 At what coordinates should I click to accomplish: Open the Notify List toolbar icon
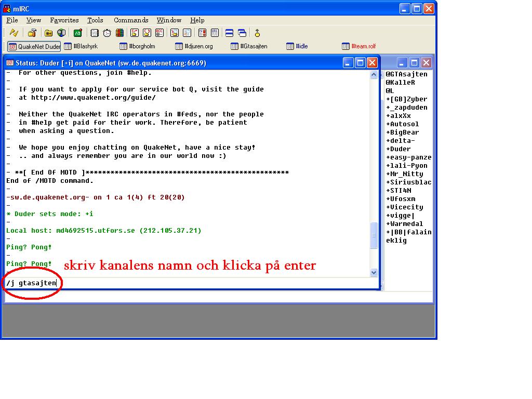[x=202, y=33]
